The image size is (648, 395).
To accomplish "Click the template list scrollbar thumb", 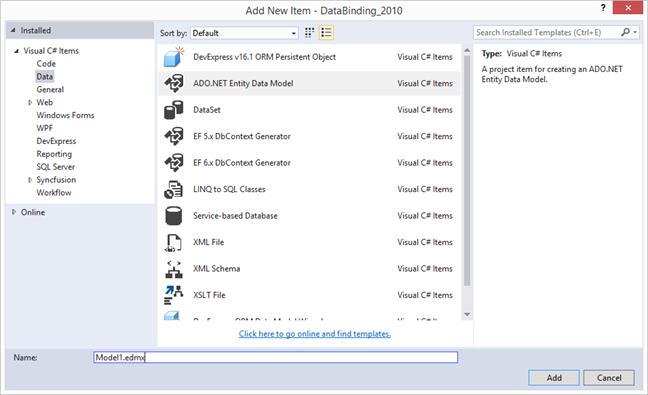I will pyautogui.click(x=467, y=170).
